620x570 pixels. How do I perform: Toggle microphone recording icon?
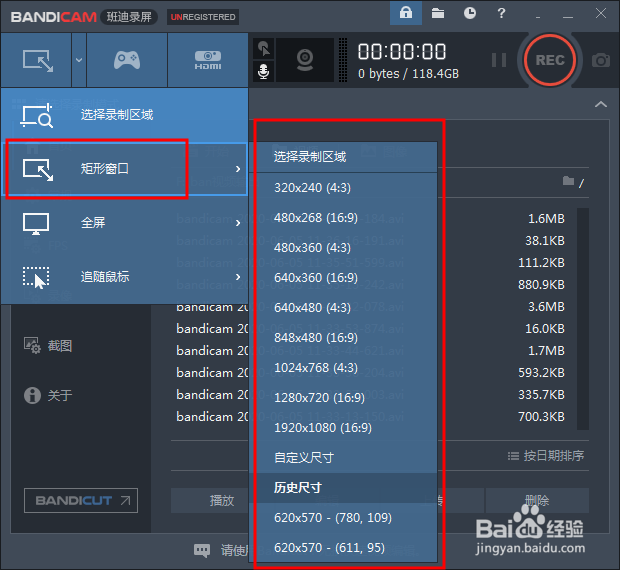263,72
